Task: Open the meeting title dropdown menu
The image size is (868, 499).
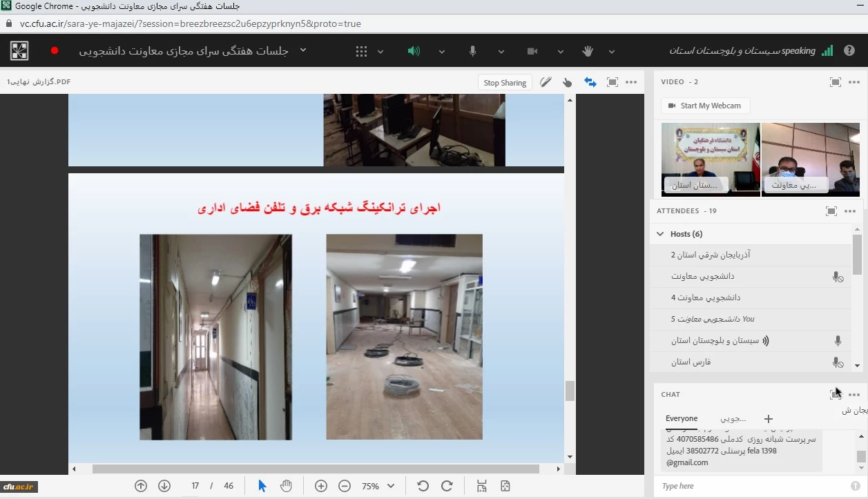Action: [x=302, y=50]
